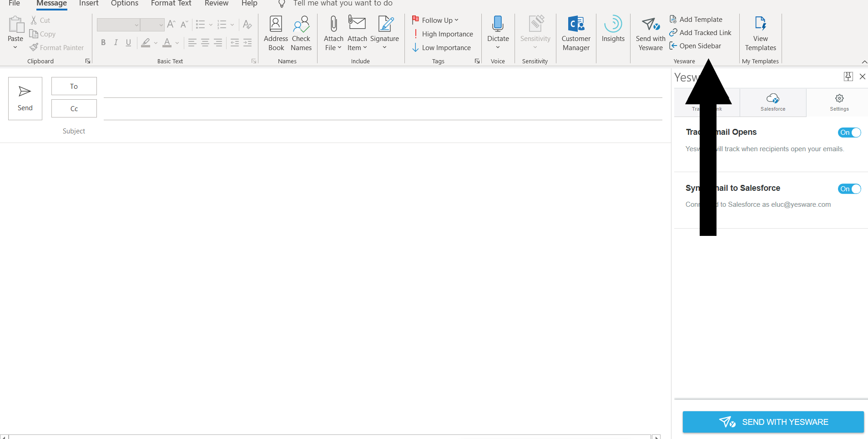The height and width of the screenshot is (439, 868).
Task: Click the Add Tracked Link option
Action: [x=700, y=32]
